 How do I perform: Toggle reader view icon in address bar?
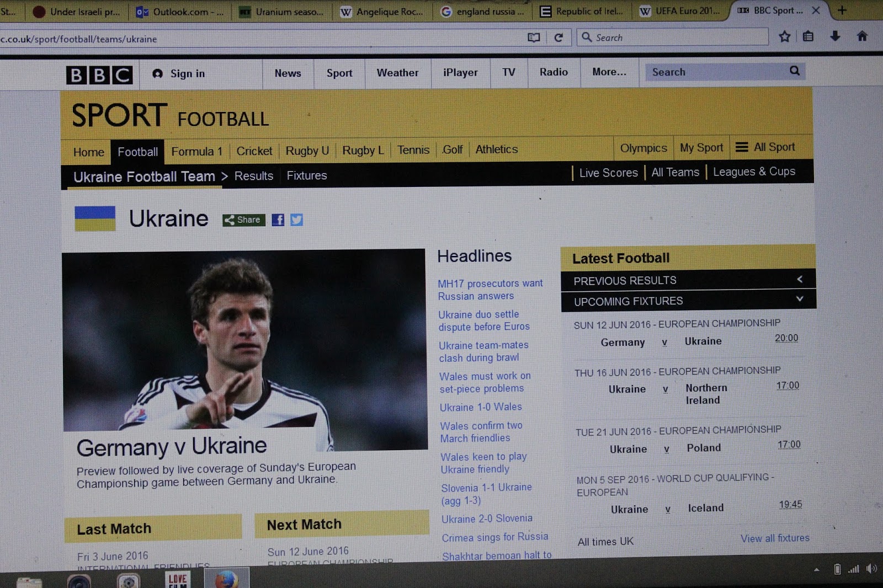point(534,38)
